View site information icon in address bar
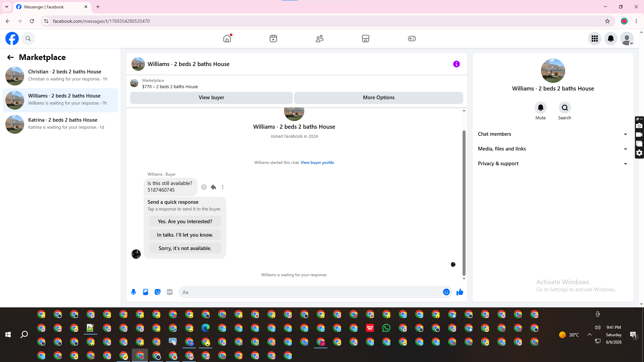This screenshot has width=644, height=362. tap(46, 21)
